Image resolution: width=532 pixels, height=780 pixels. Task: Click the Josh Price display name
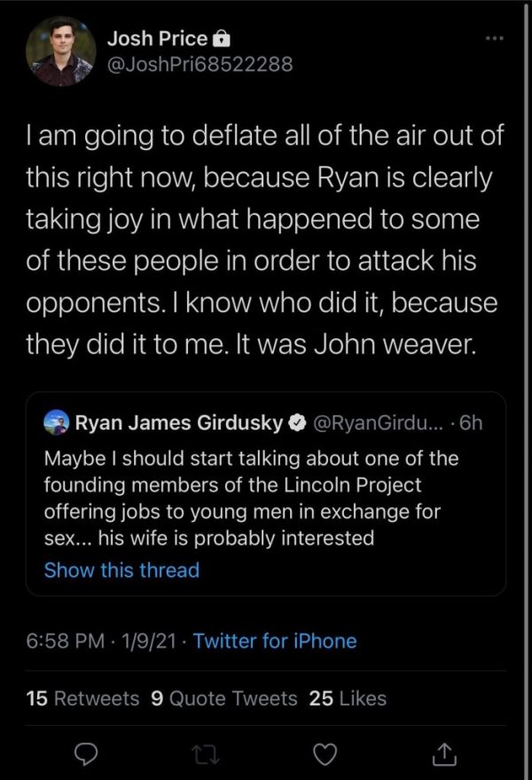pos(157,39)
